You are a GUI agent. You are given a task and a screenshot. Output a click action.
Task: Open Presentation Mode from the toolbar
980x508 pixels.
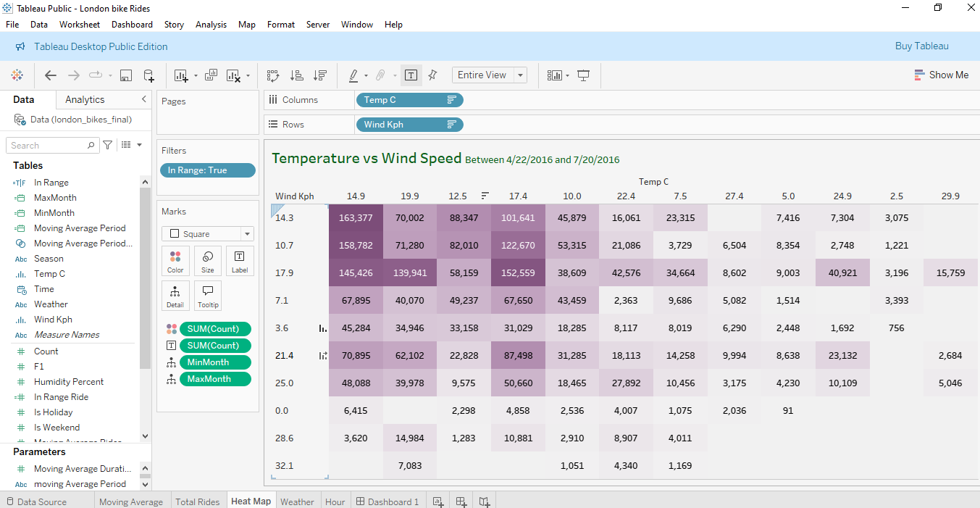pos(583,75)
